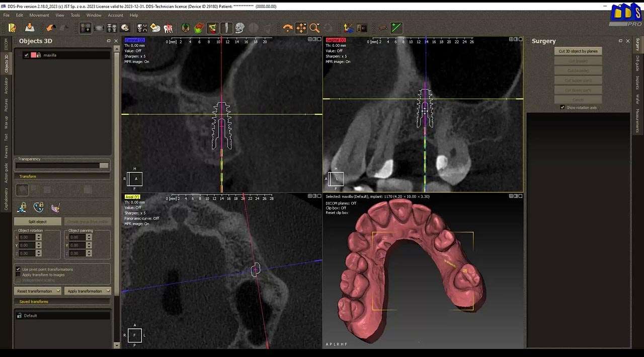This screenshot has width=644, height=357.
Task: Enable Apply transform to images checkbox
Action: pos(18,275)
